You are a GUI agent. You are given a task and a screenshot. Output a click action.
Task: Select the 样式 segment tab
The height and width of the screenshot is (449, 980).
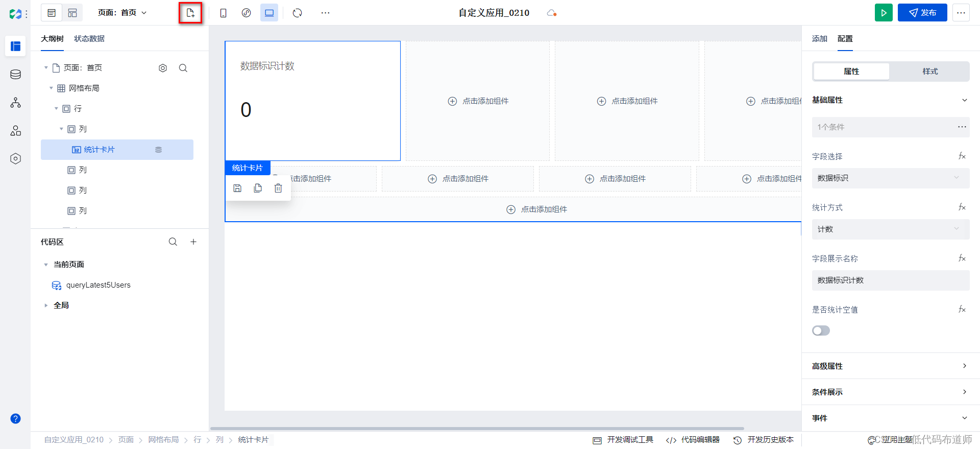point(930,72)
